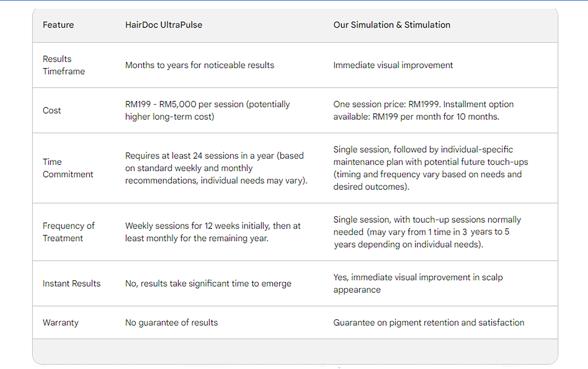Select the 'No guarantee of results' cell
Image resolution: width=588 pixels, height=369 pixels.
(x=171, y=323)
